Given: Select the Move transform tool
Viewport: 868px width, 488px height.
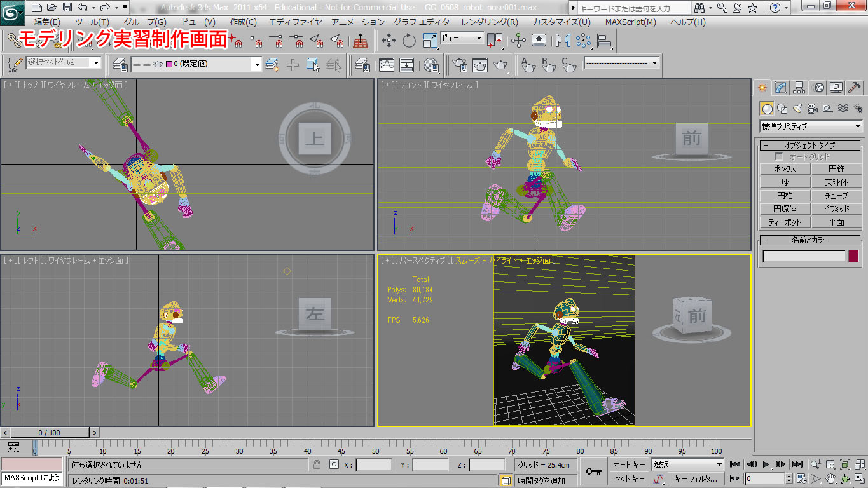Looking at the screenshot, I should click(x=389, y=41).
